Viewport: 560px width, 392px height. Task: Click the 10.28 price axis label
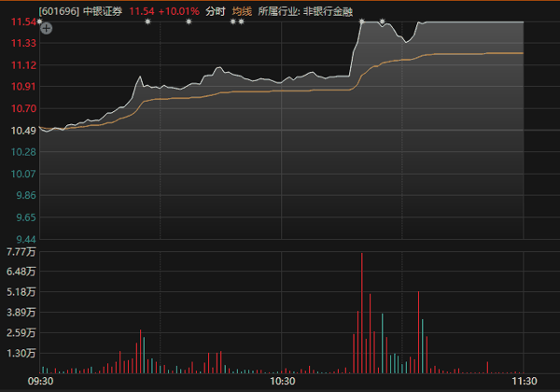(x=23, y=152)
